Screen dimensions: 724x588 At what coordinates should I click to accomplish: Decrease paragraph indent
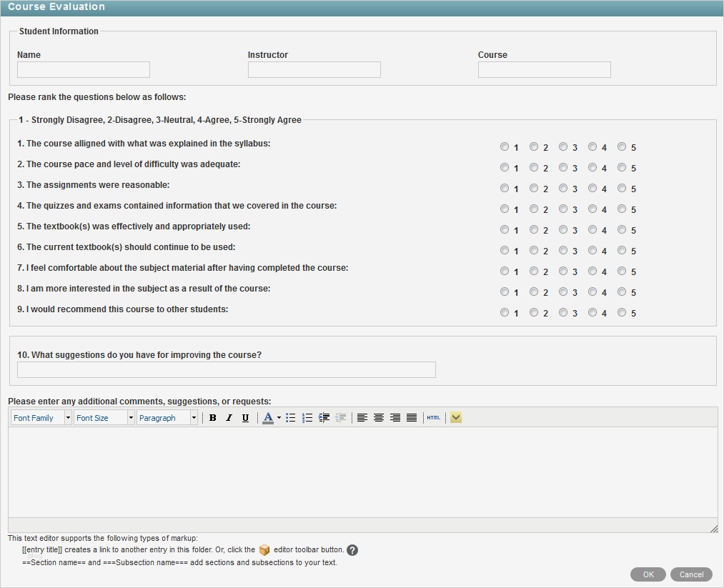340,418
